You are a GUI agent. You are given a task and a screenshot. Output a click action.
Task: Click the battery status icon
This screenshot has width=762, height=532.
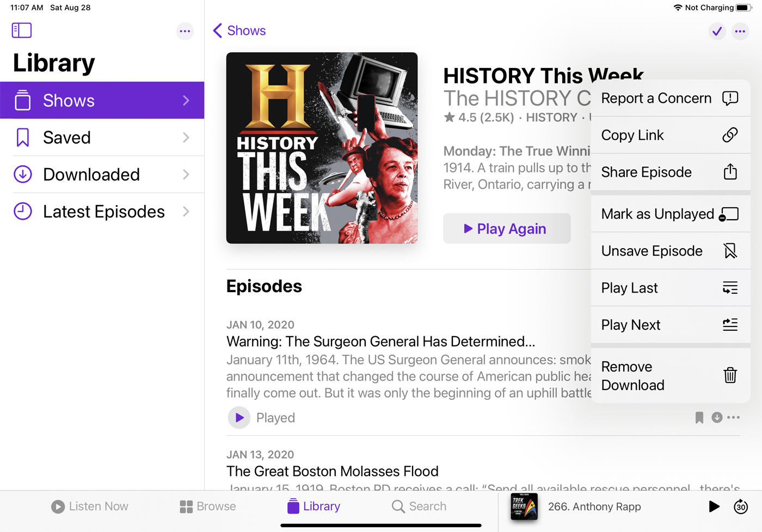(x=744, y=8)
